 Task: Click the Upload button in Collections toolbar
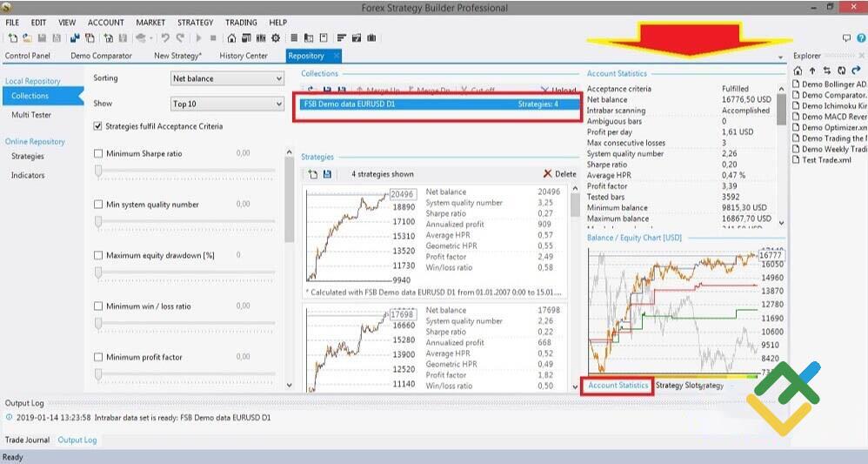coord(558,91)
